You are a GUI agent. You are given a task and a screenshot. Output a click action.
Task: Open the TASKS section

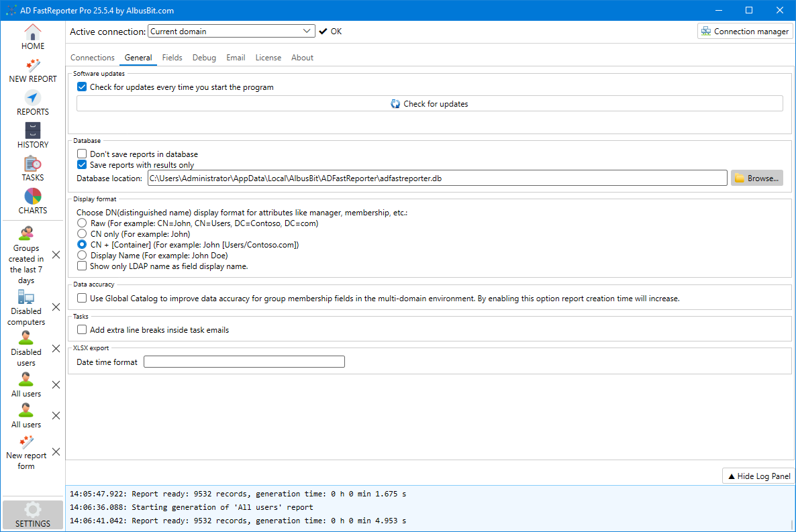point(32,169)
